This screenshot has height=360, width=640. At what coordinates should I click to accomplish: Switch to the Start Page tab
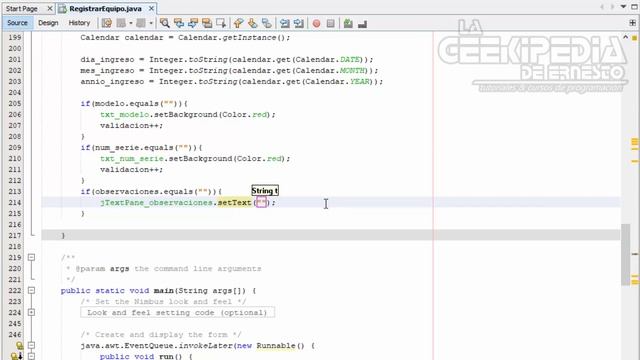[21, 9]
